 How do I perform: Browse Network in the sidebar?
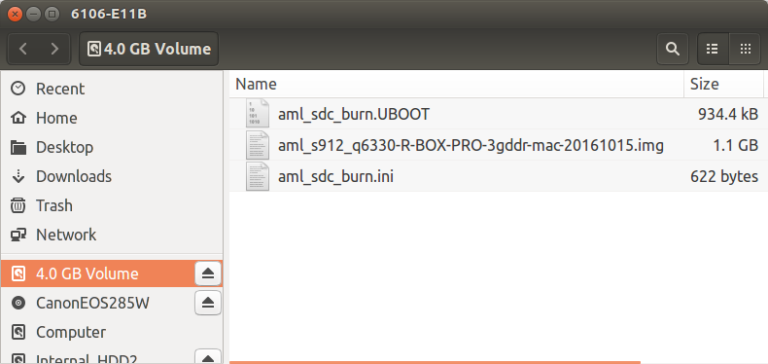pos(112,235)
